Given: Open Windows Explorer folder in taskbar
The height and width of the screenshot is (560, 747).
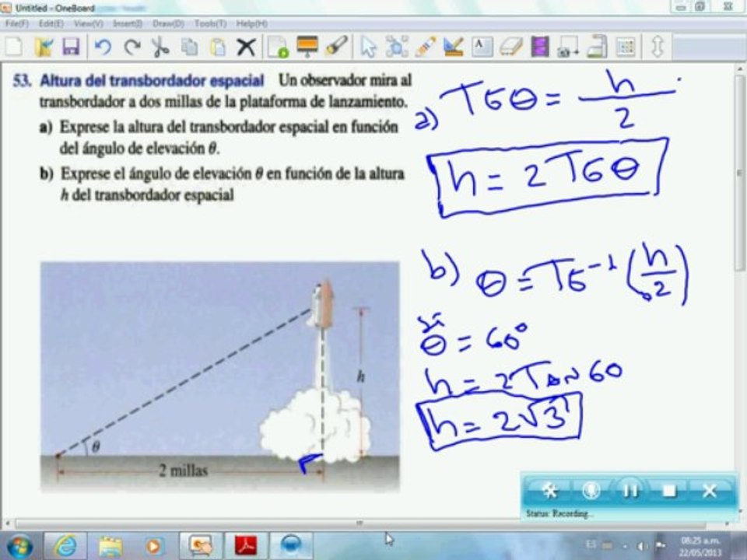Looking at the screenshot, I should coord(110,546).
